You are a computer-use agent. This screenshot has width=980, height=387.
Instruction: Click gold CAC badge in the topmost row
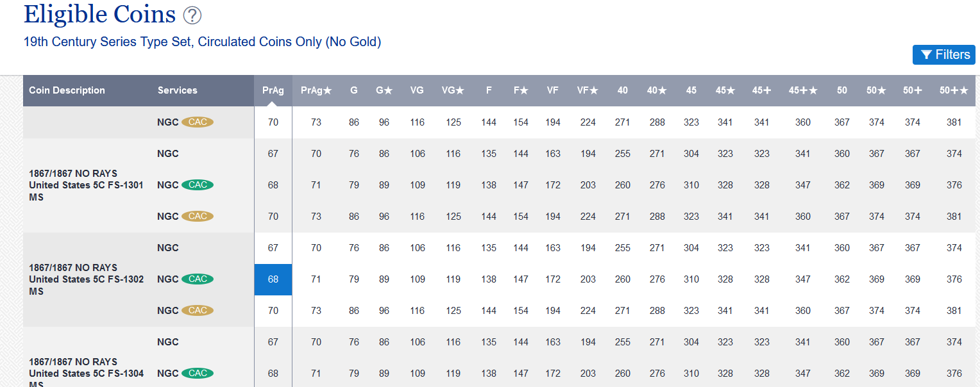tap(198, 122)
